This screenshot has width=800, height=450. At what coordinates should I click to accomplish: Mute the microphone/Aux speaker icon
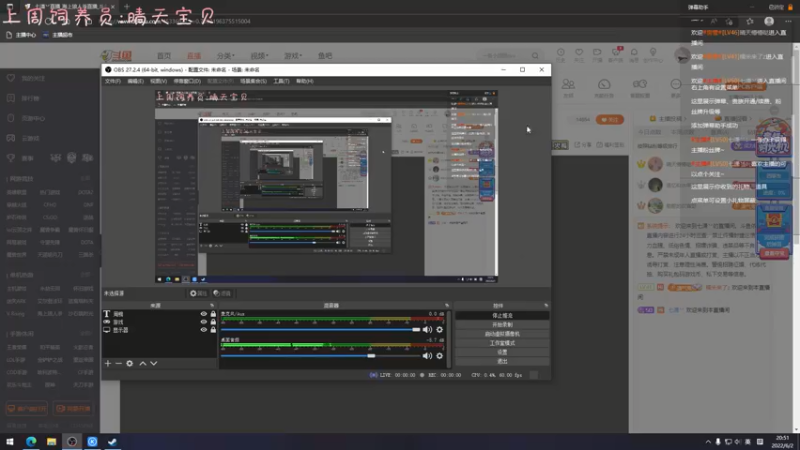[x=427, y=330]
